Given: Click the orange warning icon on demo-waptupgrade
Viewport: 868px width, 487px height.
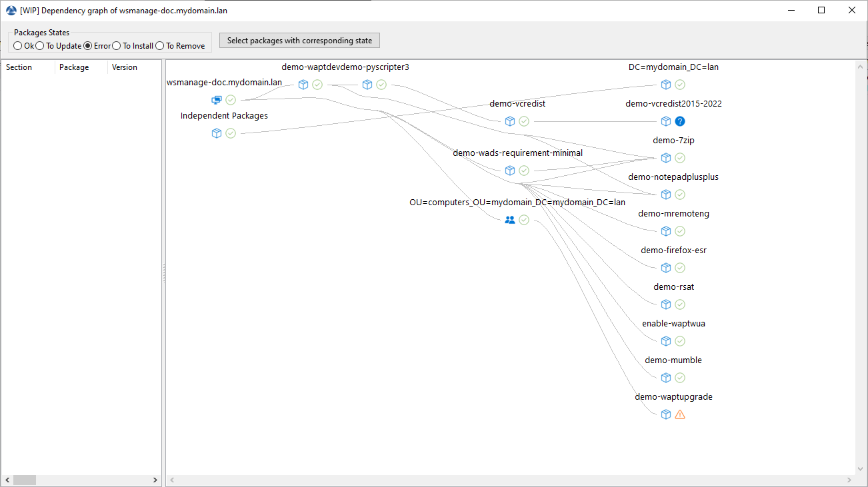Looking at the screenshot, I should point(680,414).
